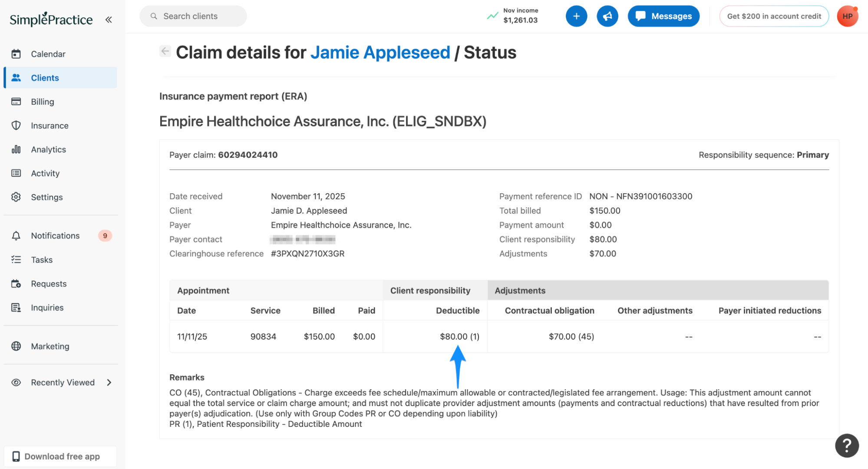Viewport: 868px width, 469px height.
Task: Open the Calendar menu item
Action: point(60,54)
